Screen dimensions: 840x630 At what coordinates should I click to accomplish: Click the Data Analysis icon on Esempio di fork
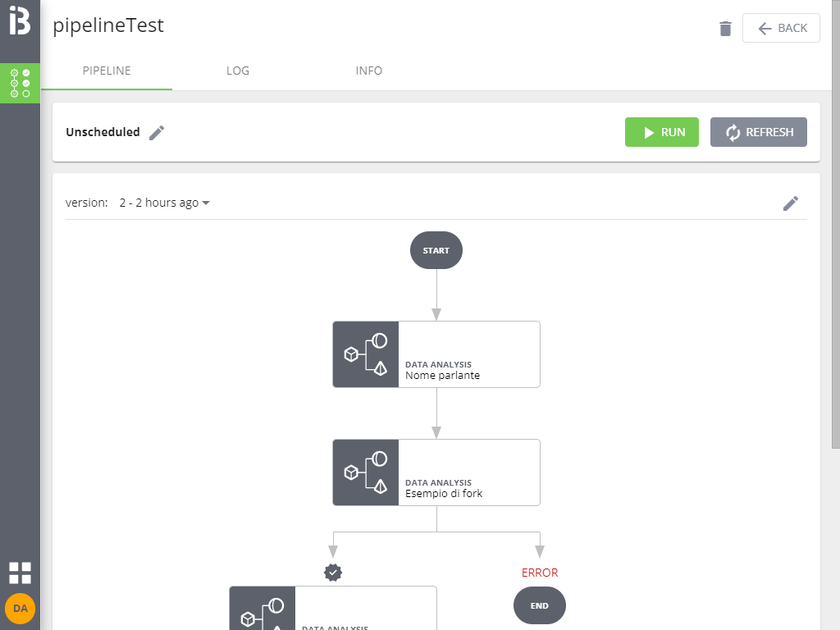[x=365, y=472]
